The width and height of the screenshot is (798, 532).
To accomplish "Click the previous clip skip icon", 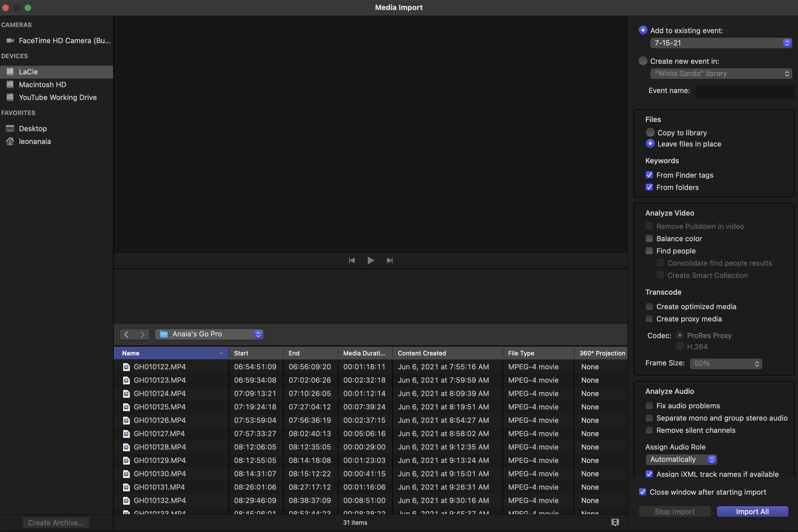I will coord(352,260).
